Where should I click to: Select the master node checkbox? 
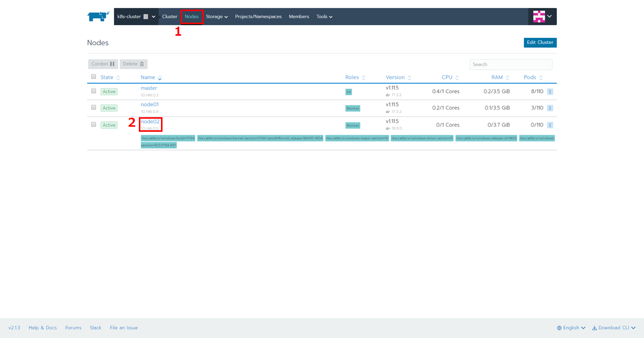pyautogui.click(x=94, y=91)
